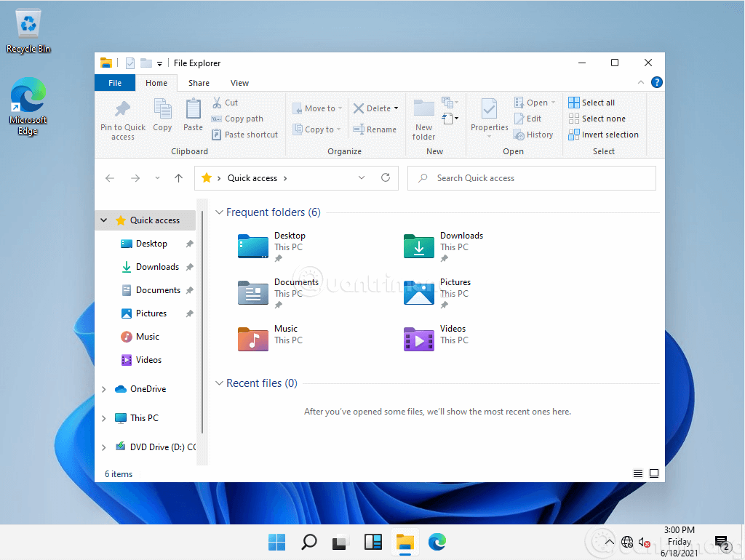This screenshot has width=745, height=560.
Task: Click Select none to deselect items
Action: [597, 118]
